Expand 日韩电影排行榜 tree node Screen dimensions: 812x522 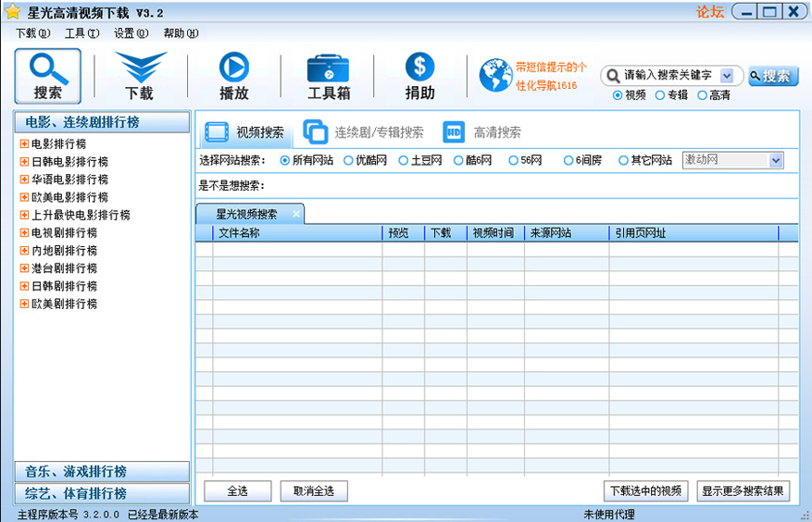tap(24, 162)
